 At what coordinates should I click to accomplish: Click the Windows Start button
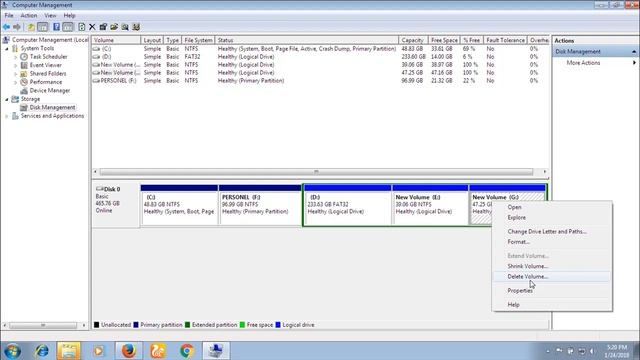pyautogui.click(x=12, y=351)
